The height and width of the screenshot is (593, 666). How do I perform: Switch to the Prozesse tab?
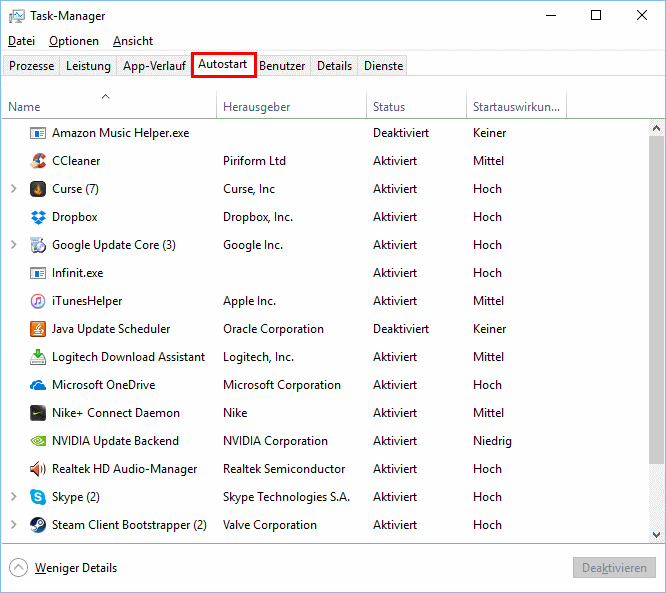tap(31, 66)
